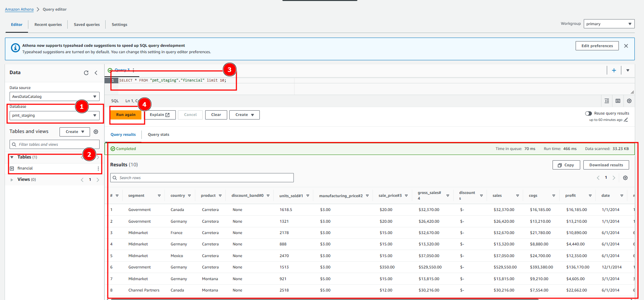The height and width of the screenshot is (300, 644).
Task: Select the Query results tab
Action: [x=123, y=135]
